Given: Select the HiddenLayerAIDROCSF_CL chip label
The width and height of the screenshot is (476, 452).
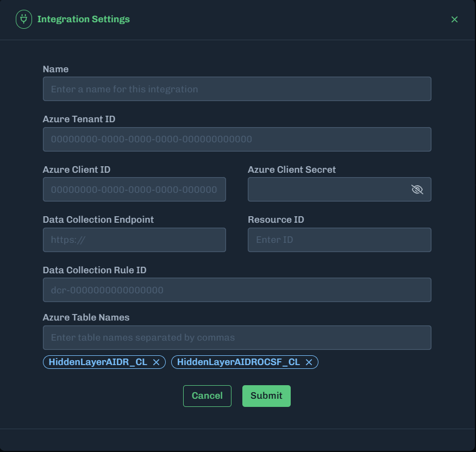Looking at the screenshot, I should 238,362.
